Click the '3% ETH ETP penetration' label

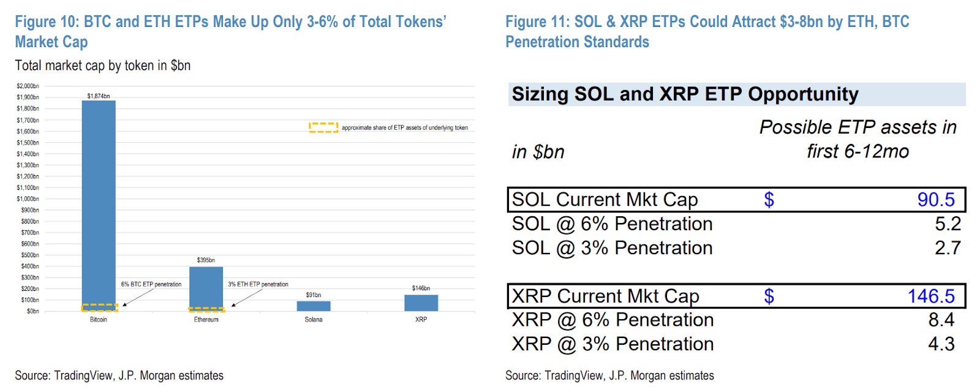pos(258,284)
